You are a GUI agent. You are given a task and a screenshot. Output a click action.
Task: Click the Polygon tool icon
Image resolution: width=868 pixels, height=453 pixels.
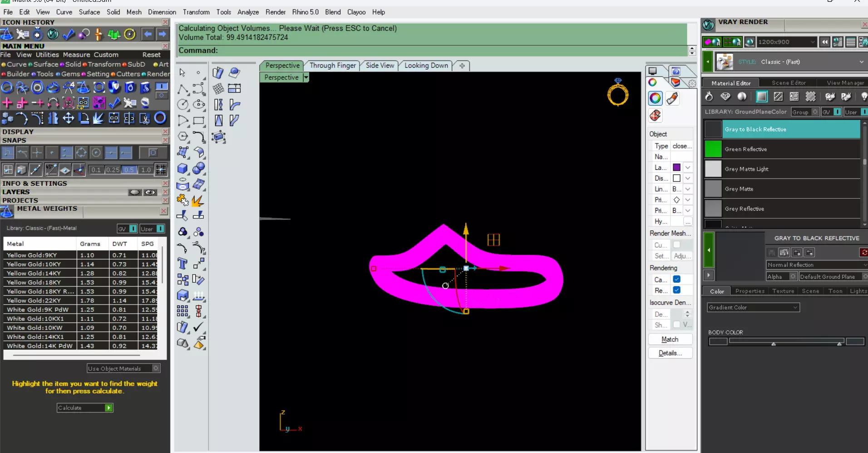pos(182,137)
